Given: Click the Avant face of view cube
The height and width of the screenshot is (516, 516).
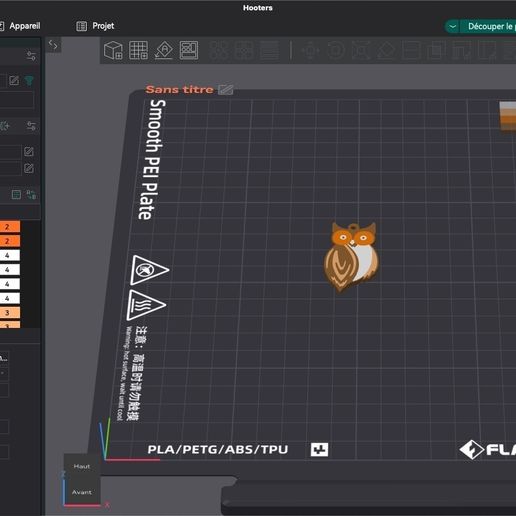Looking at the screenshot, I should 82,492.
